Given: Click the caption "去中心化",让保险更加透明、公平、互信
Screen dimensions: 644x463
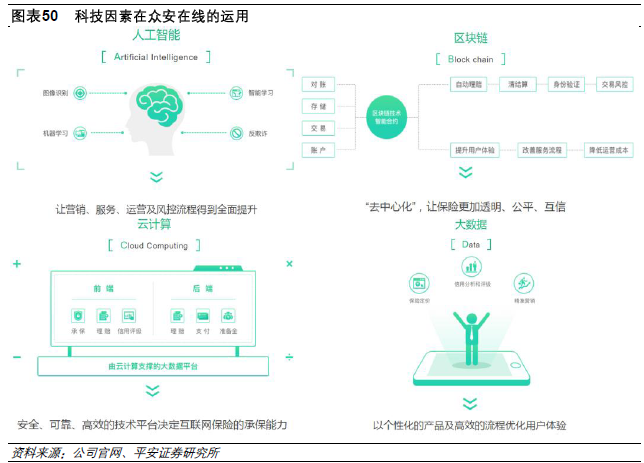Looking at the screenshot, I should [465, 207].
